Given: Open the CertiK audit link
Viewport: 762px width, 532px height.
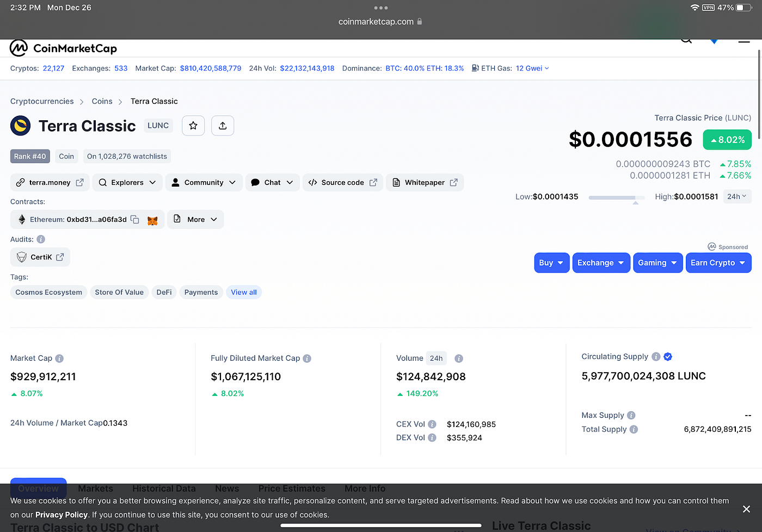Looking at the screenshot, I should [x=40, y=257].
